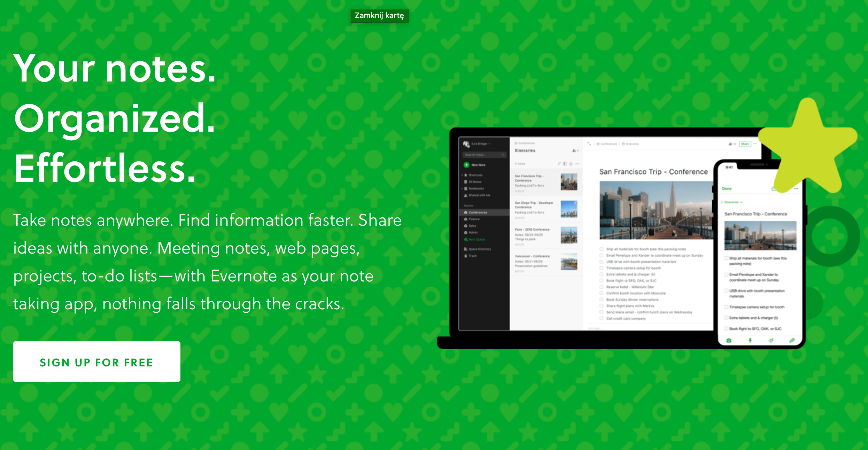Viewport: 868px width, 450px height.
Task: Click the SIGN UP FOR FREE button
Action: pos(97,362)
